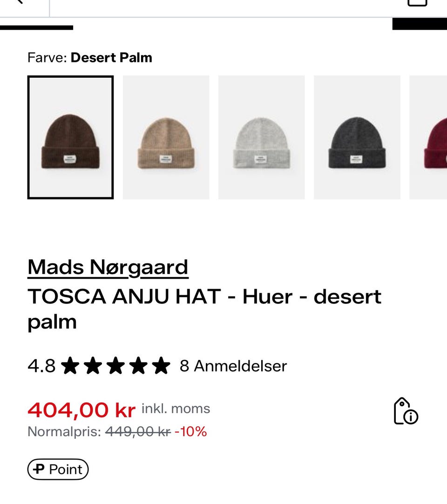Click the five-star rating icons
The height and width of the screenshot is (504, 447).
tap(116, 366)
